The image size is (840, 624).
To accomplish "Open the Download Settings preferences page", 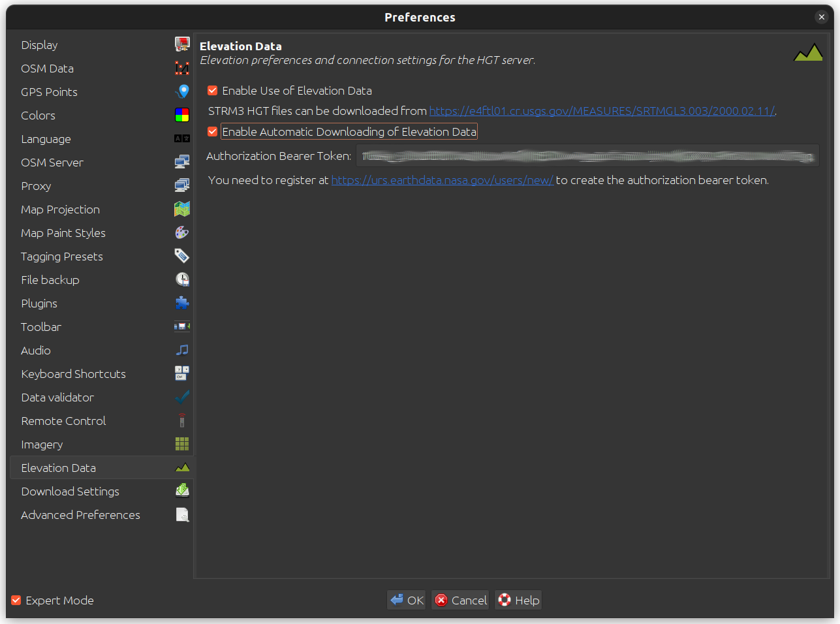I will click(70, 491).
